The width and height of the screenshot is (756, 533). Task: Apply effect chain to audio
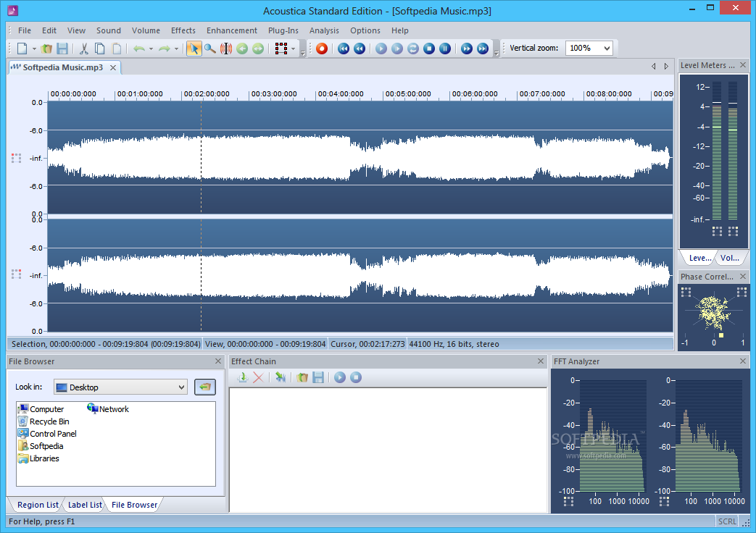point(280,377)
